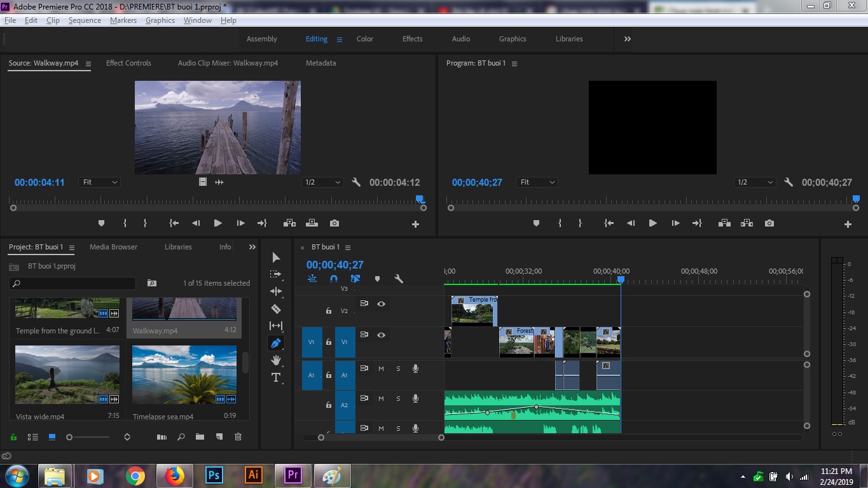This screenshot has width=868, height=488.
Task: Open Program monitor Fit zoom dropdown
Action: click(537, 182)
